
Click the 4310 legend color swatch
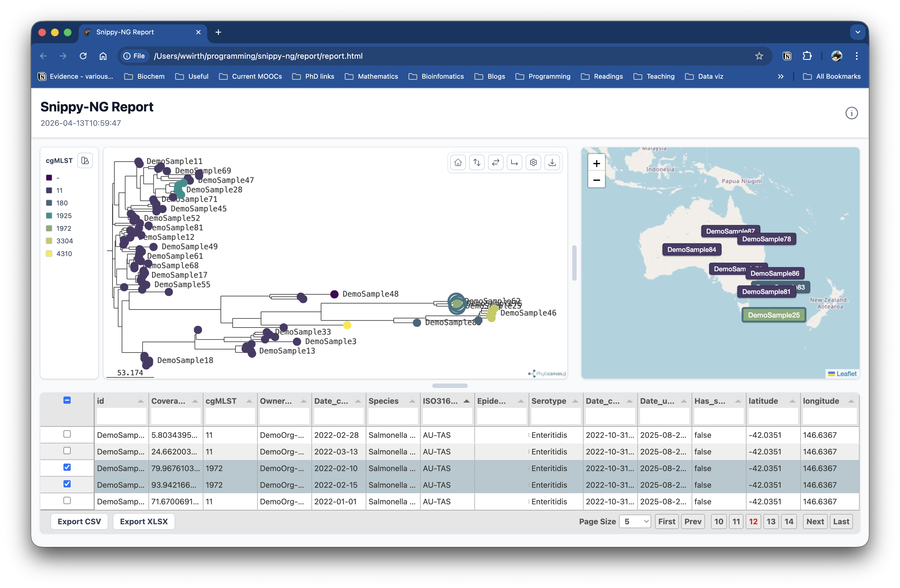(49, 254)
